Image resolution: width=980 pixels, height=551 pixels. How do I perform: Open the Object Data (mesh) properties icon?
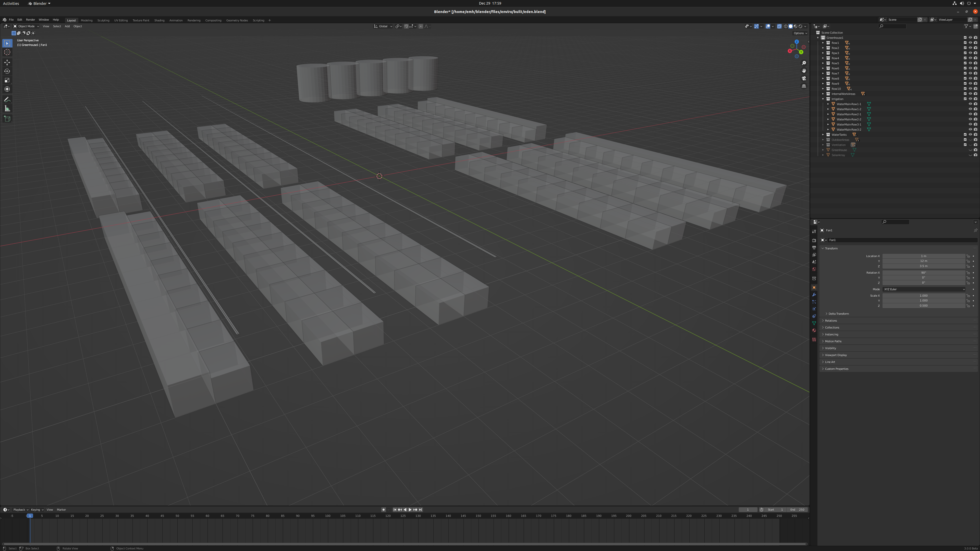tap(814, 323)
